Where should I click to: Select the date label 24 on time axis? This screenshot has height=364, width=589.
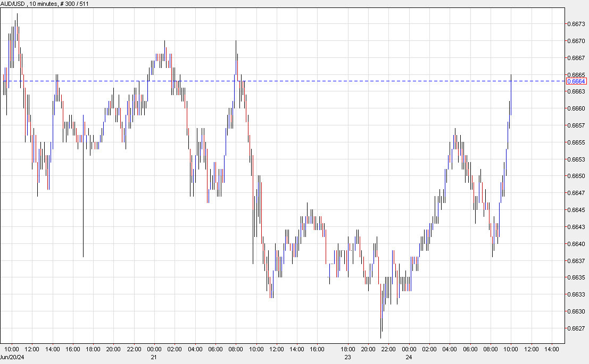tap(409, 357)
